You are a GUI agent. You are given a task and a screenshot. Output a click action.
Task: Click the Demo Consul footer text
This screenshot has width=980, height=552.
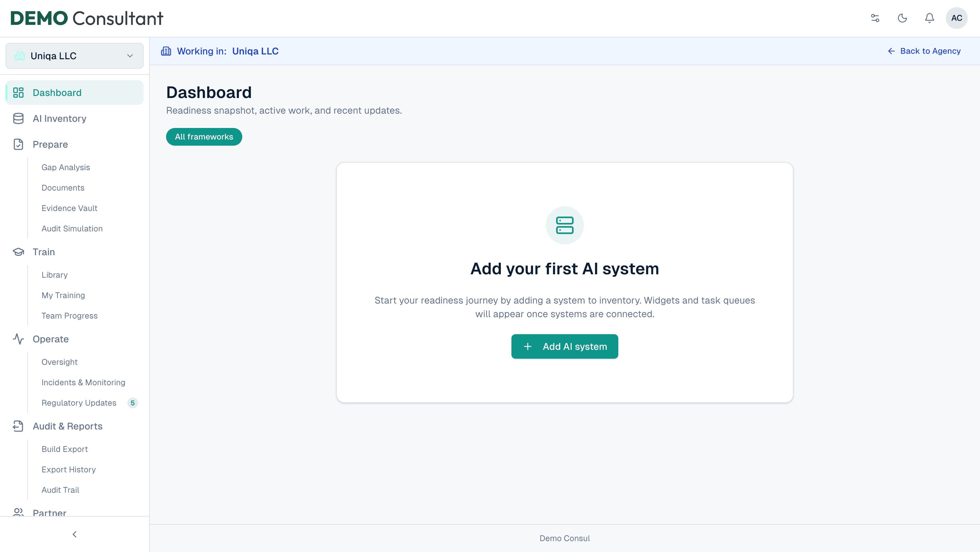click(x=565, y=538)
